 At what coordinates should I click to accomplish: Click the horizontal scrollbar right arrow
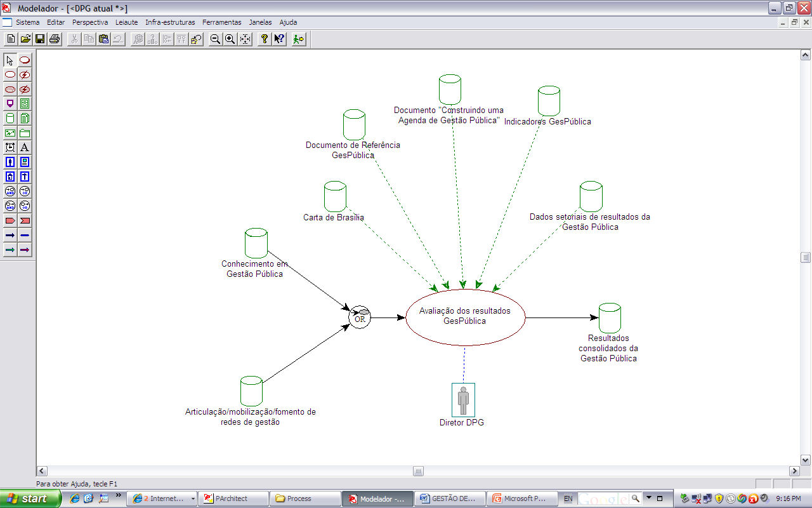coord(794,471)
